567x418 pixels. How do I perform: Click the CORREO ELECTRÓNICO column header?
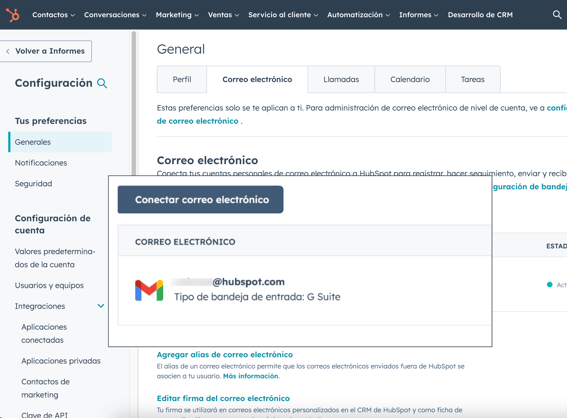185,242
